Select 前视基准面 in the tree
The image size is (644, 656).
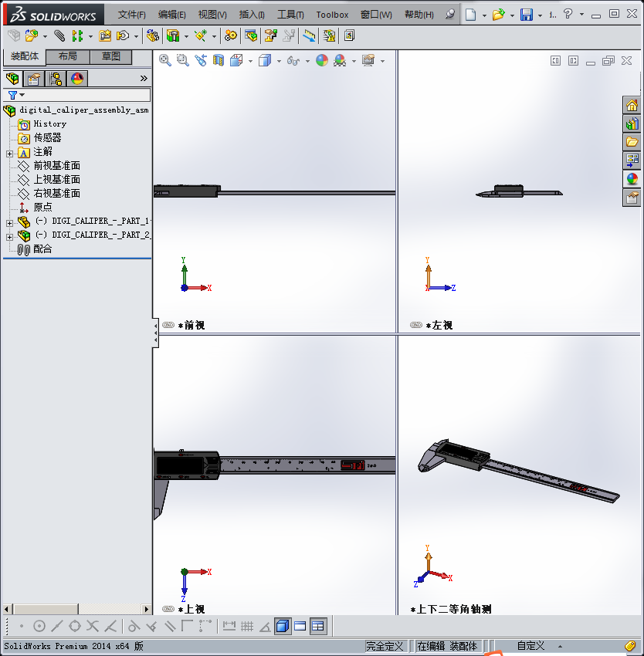[49, 166]
